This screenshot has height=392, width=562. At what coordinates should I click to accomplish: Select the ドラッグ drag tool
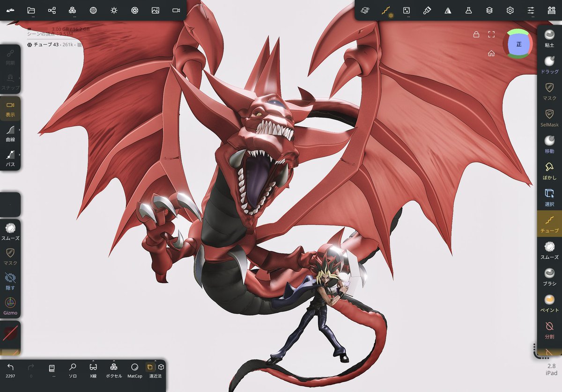point(550,64)
